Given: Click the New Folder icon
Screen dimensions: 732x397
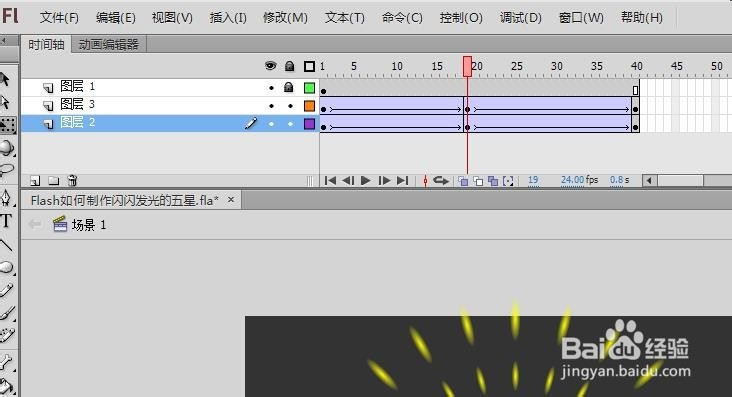Looking at the screenshot, I should click(54, 181).
